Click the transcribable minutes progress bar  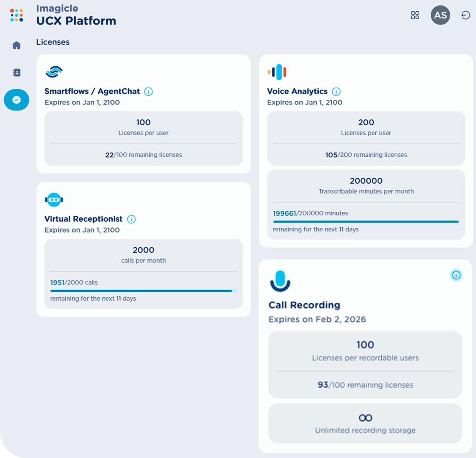366,221
